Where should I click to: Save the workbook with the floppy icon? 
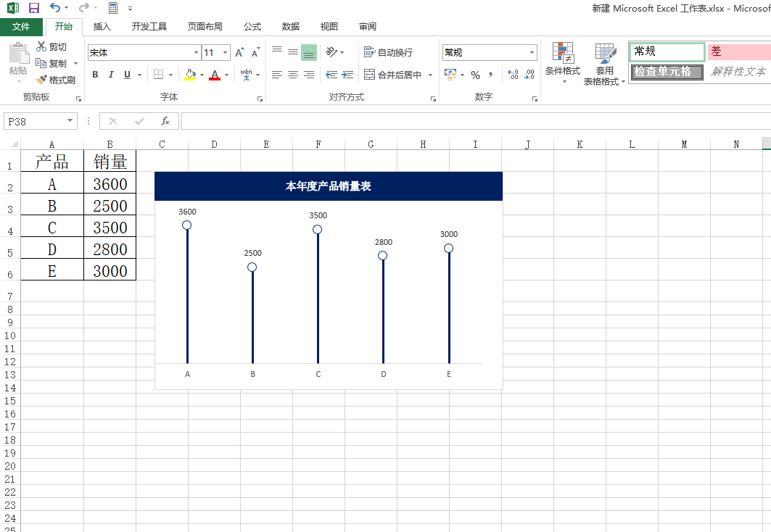click(x=33, y=8)
